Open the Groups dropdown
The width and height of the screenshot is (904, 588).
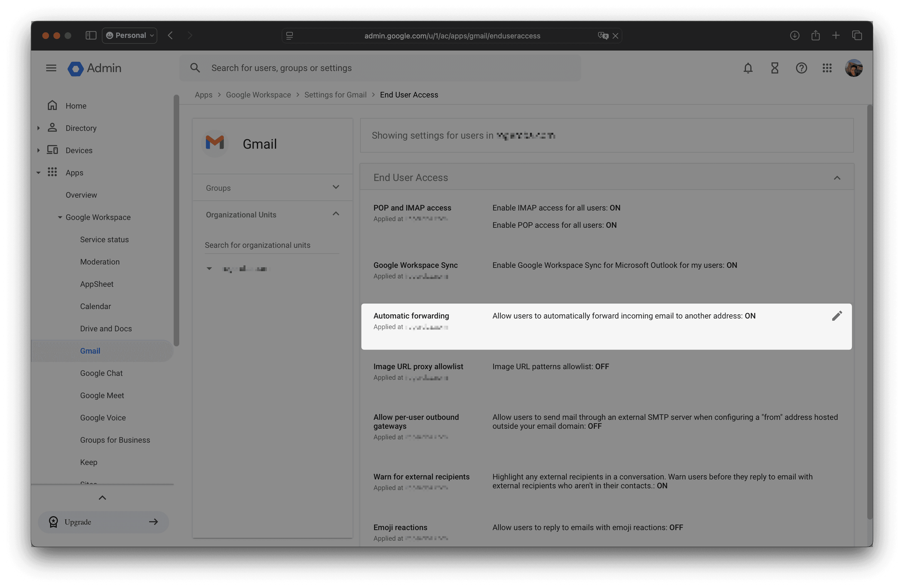335,187
